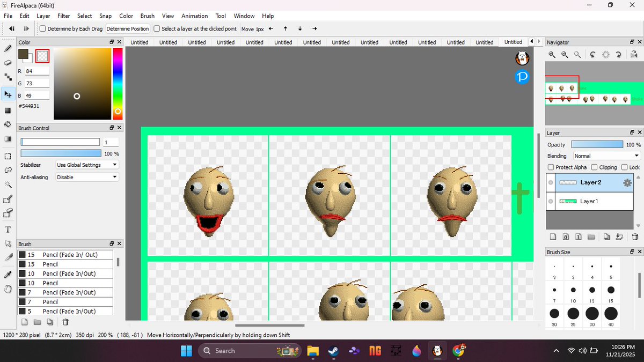Add a new layer in Layer panel
Image resolution: width=644 pixels, height=362 pixels.
coord(553,237)
